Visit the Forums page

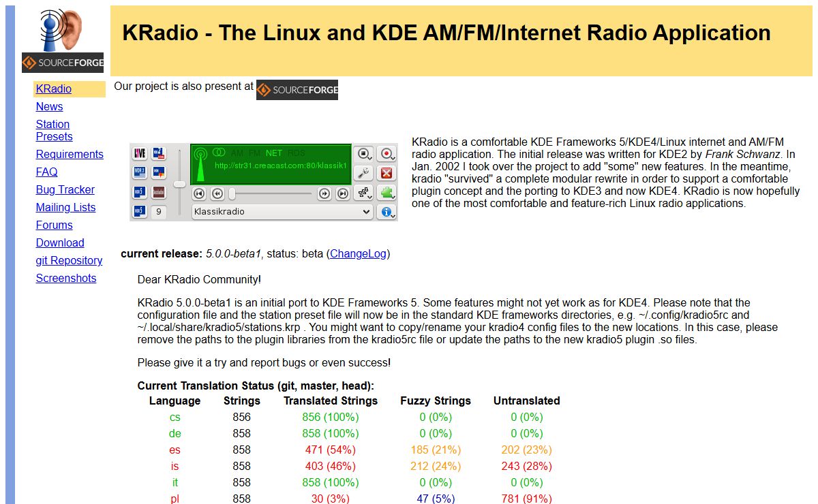pyautogui.click(x=54, y=225)
